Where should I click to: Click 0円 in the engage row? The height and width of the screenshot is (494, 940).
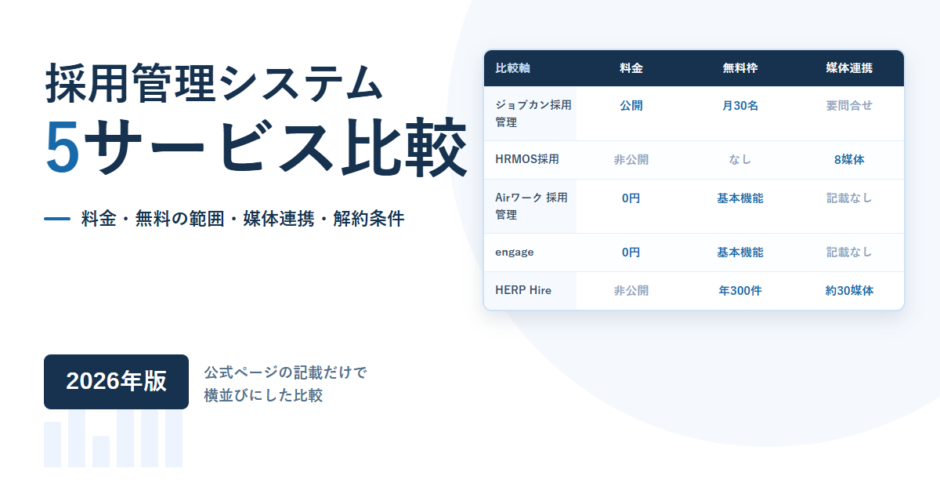point(631,252)
